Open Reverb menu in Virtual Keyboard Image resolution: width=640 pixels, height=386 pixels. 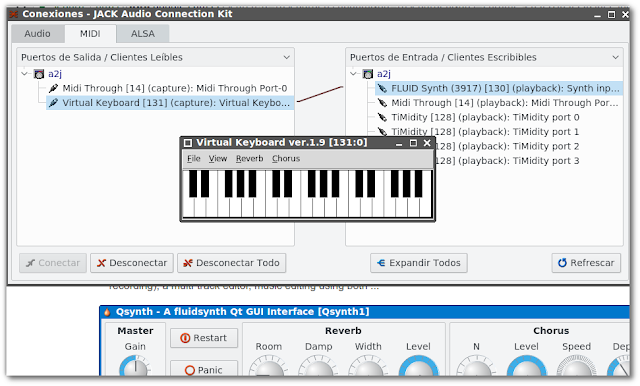coord(249,159)
